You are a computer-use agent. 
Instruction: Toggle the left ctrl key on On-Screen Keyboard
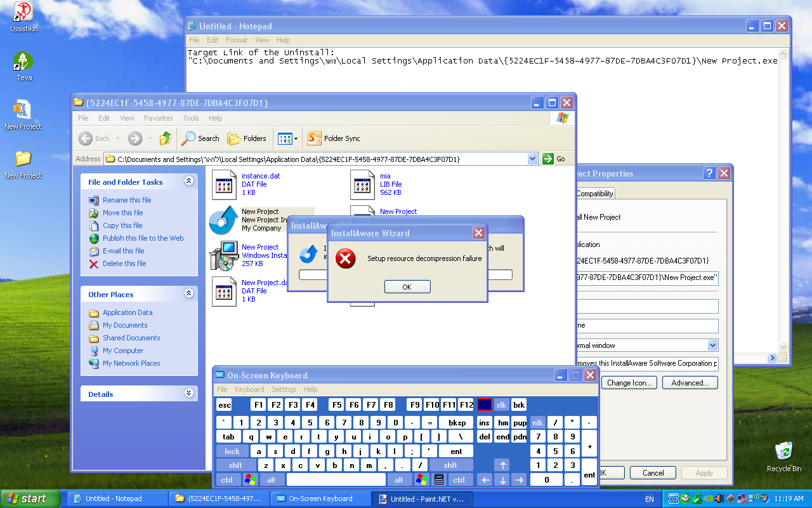pos(227,479)
